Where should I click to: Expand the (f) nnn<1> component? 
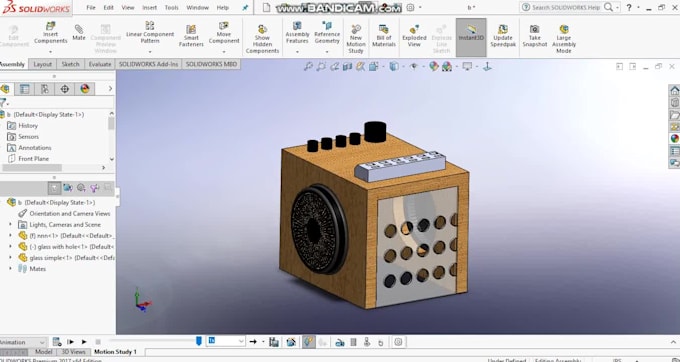pyautogui.click(x=10, y=235)
